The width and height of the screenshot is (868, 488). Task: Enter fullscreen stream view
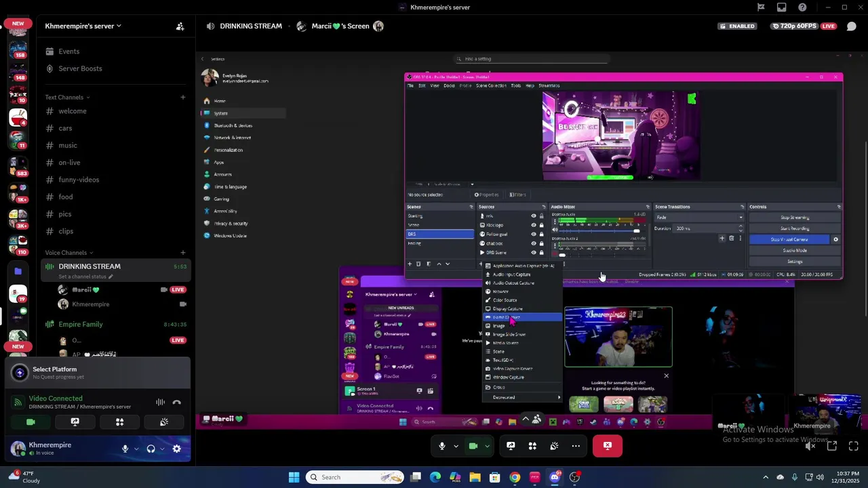(x=853, y=446)
